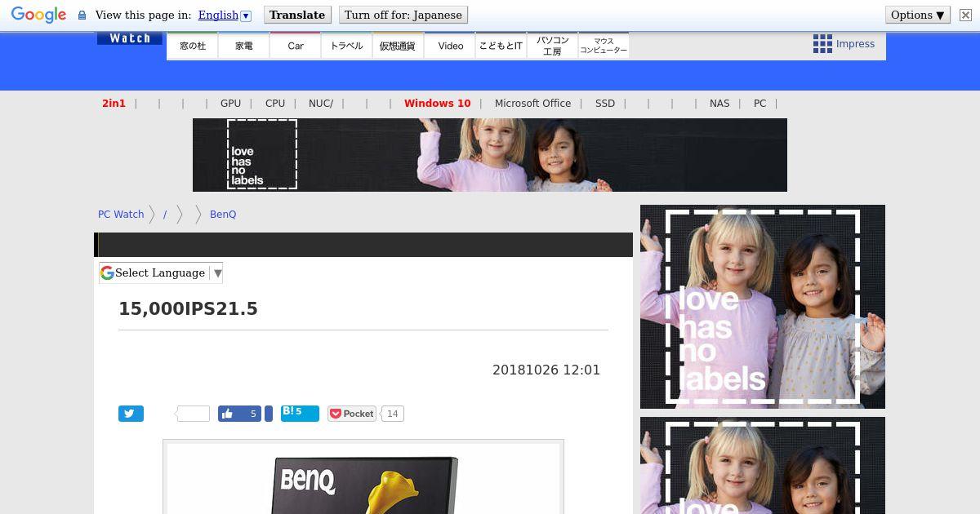The height and width of the screenshot is (514, 980).
Task: Follow the GPU topic link
Action: (x=230, y=104)
